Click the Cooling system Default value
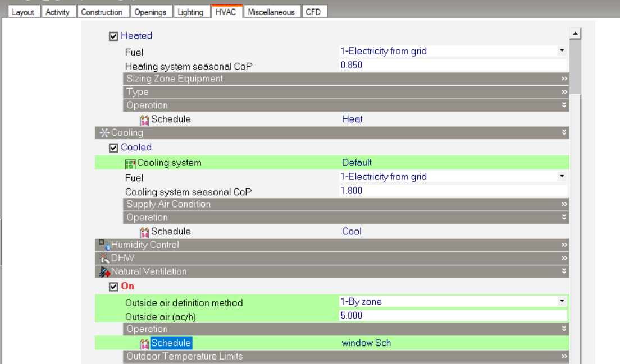 (x=357, y=163)
